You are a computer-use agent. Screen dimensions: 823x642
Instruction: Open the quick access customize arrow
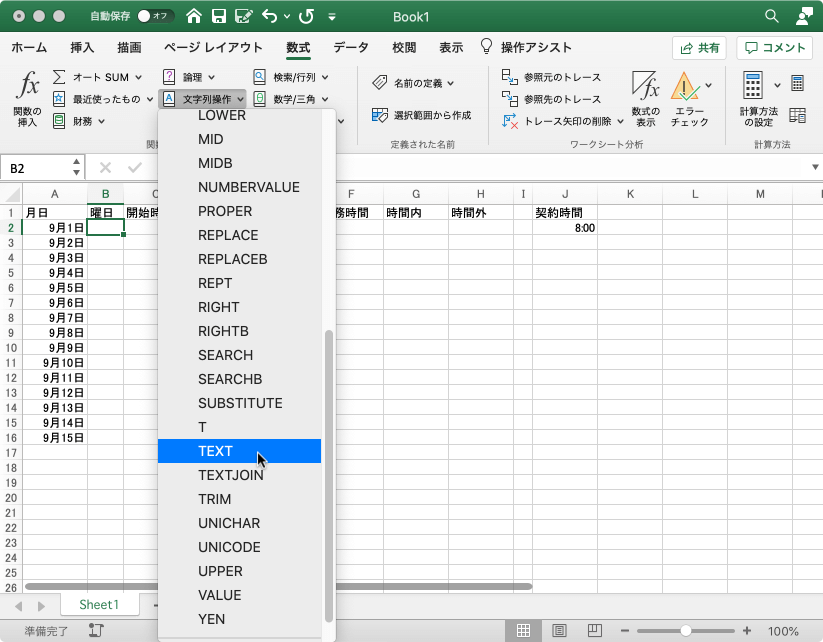(x=332, y=17)
